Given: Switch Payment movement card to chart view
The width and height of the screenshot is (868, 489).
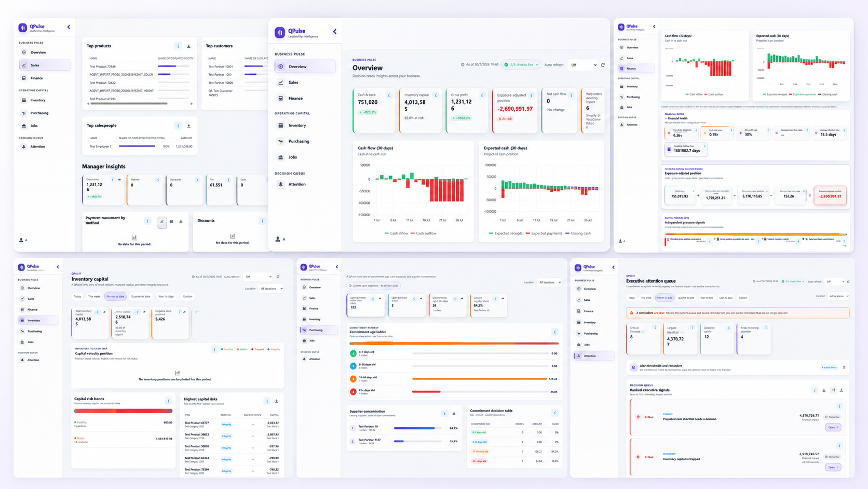Looking at the screenshot, I should coord(162,222).
